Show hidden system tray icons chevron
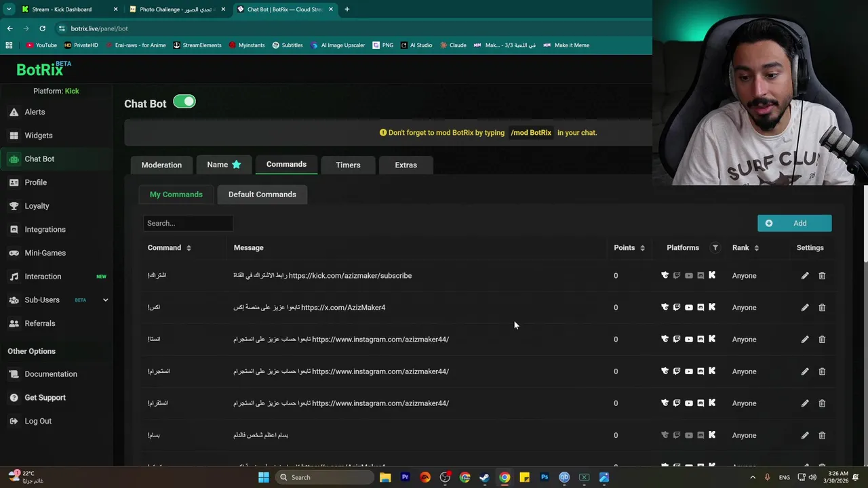868x488 pixels. [753, 477]
